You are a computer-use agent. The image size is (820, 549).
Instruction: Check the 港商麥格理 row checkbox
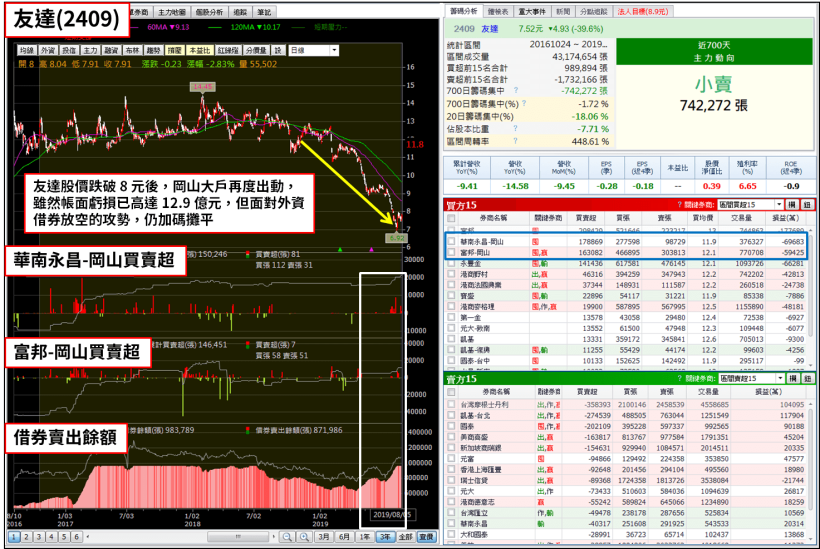point(451,306)
